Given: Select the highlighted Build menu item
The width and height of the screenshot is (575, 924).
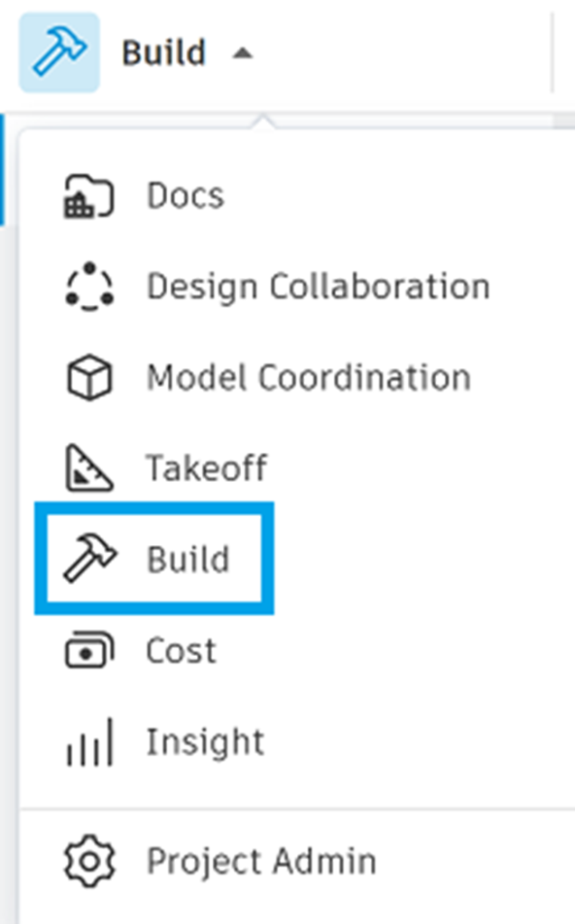Looking at the screenshot, I should click(188, 559).
